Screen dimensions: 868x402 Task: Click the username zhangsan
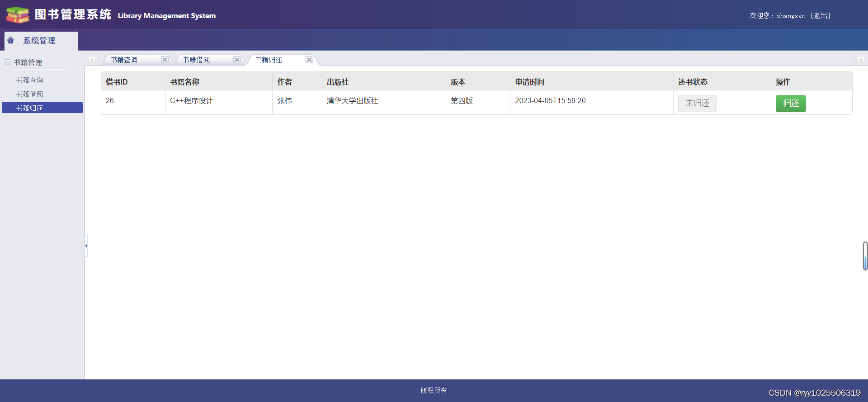[791, 16]
